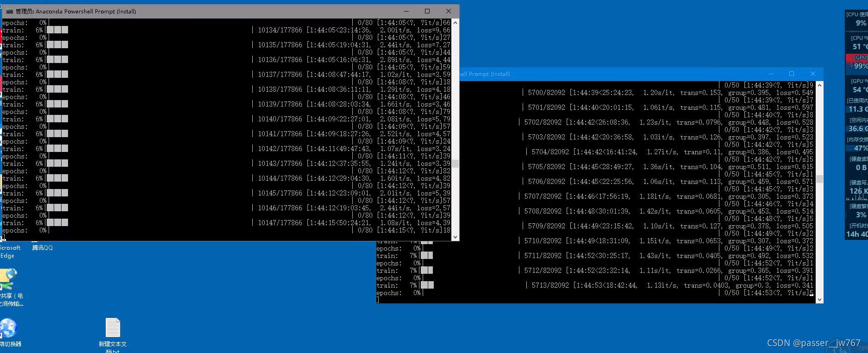The height and width of the screenshot is (353, 868).
Task: Maximize the background Powershell Prompt window
Action: pyautogui.click(x=792, y=74)
